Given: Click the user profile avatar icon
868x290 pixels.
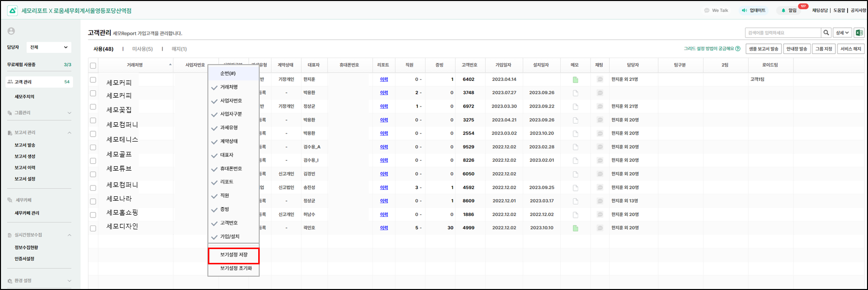Looking at the screenshot, I should pyautogui.click(x=11, y=31).
